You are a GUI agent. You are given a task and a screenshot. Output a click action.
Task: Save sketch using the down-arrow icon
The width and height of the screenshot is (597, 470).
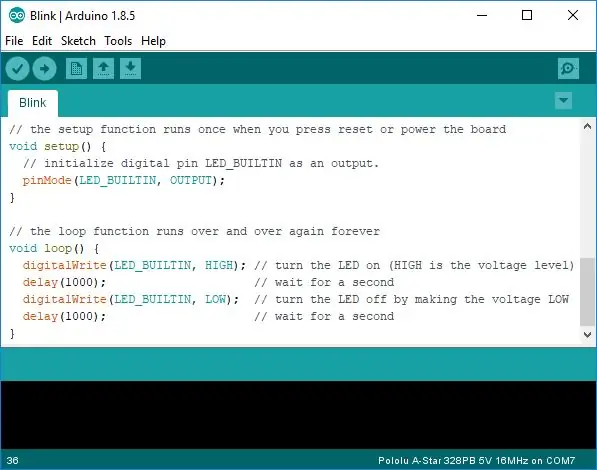pos(130,69)
